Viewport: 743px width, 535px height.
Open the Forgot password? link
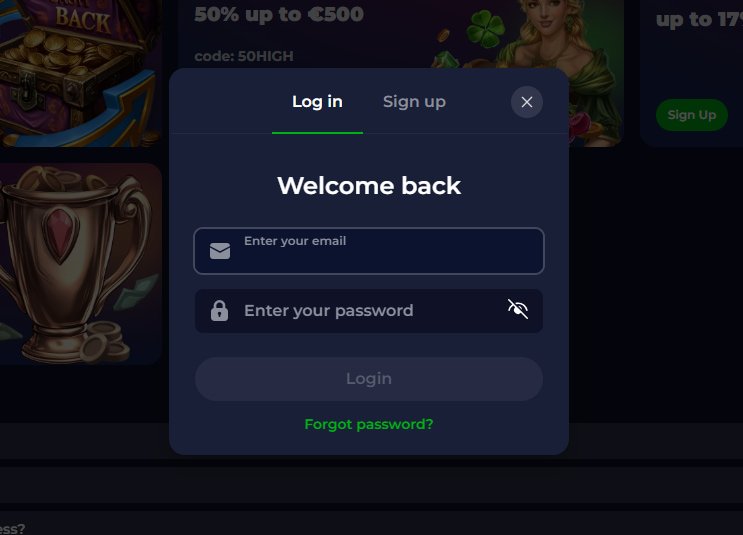pos(369,424)
